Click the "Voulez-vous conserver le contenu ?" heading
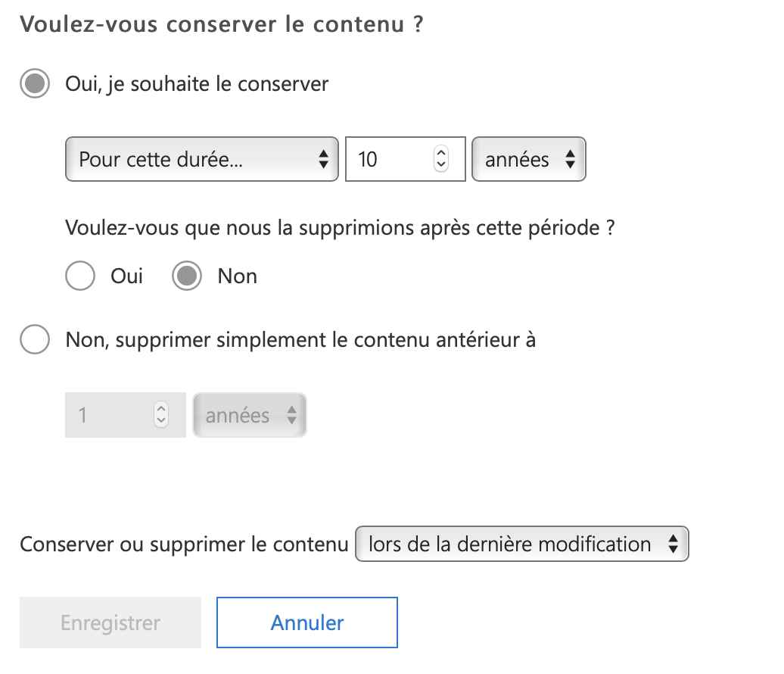The width and height of the screenshot is (784, 674). point(221,24)
